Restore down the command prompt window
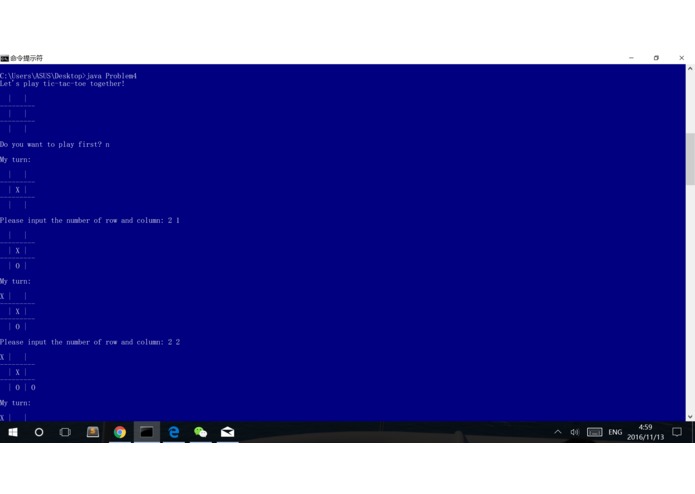695x494 pixels. [656, 58]
